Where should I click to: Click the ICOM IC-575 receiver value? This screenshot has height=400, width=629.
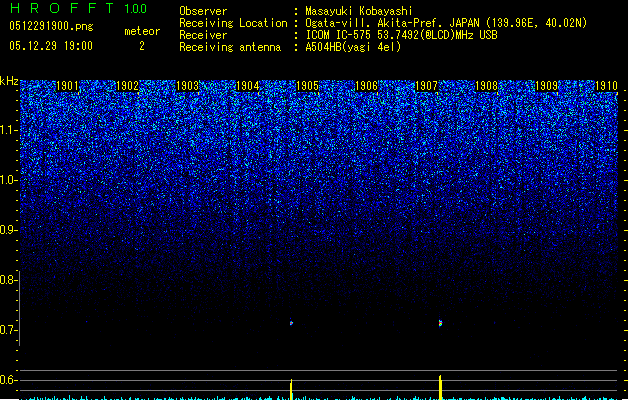(402, 35)
